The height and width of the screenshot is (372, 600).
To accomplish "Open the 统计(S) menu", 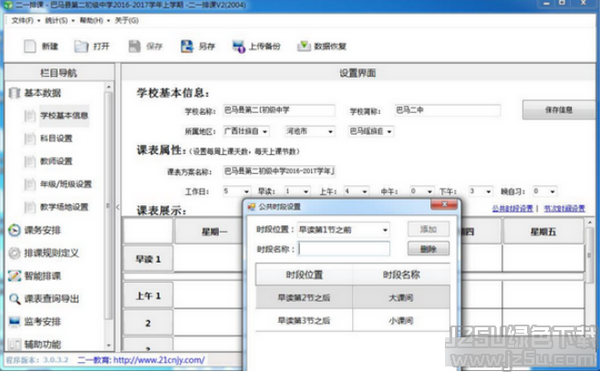I will [56, 20].
